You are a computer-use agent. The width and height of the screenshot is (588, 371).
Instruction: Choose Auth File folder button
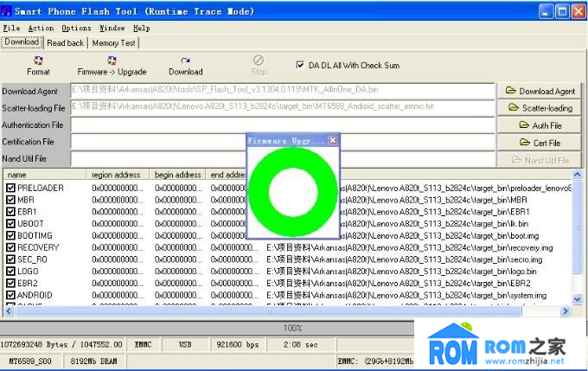(540, 125)
